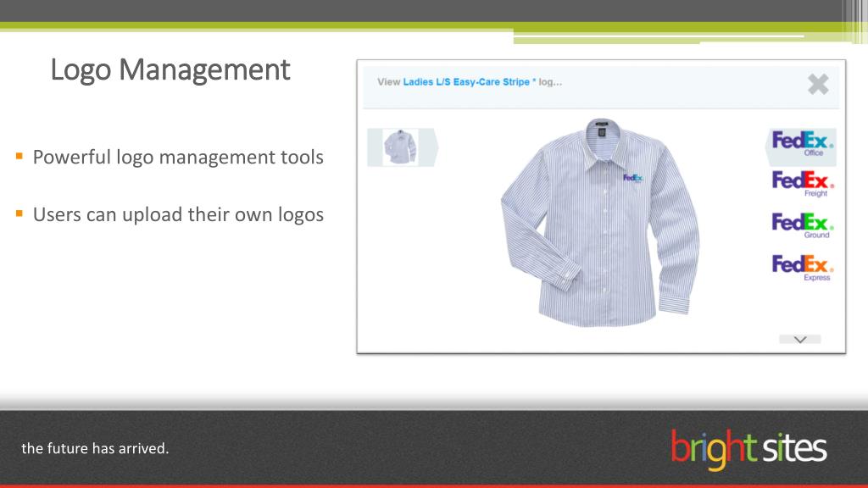Viewport: 868px width, 488px height.
Task: Pick the FedEx Express logo
Action: click(x=803, y=268)
